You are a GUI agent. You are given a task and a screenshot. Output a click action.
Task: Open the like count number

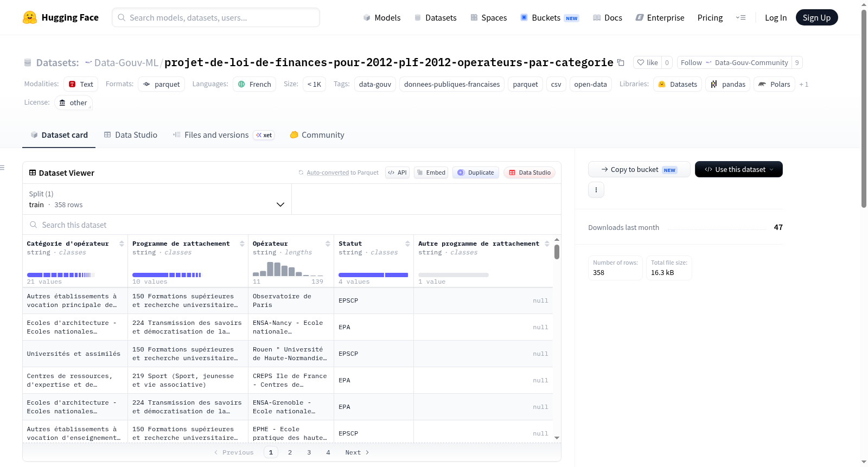pos(667,63)
